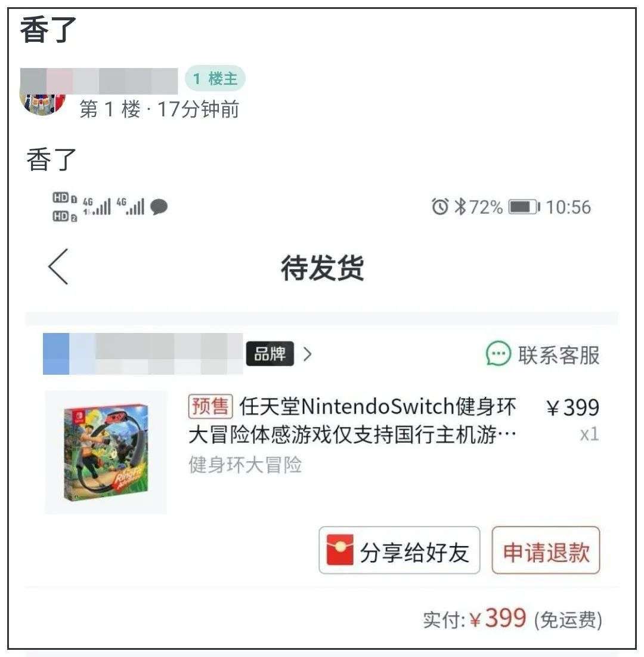
Task: Tap the 待发货 page title
Action: (322, 267)
